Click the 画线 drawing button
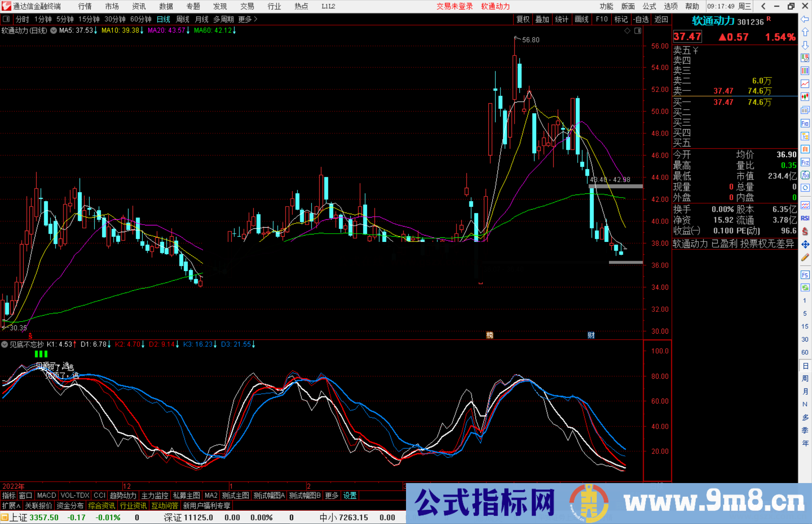This screenshot has height=524, width=812. [582, 19]
